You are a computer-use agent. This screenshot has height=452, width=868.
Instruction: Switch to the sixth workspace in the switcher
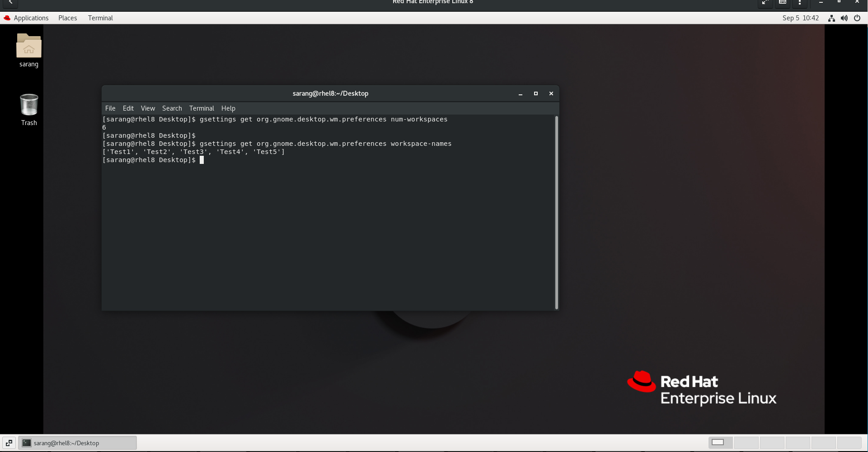(x=849, y=443)
